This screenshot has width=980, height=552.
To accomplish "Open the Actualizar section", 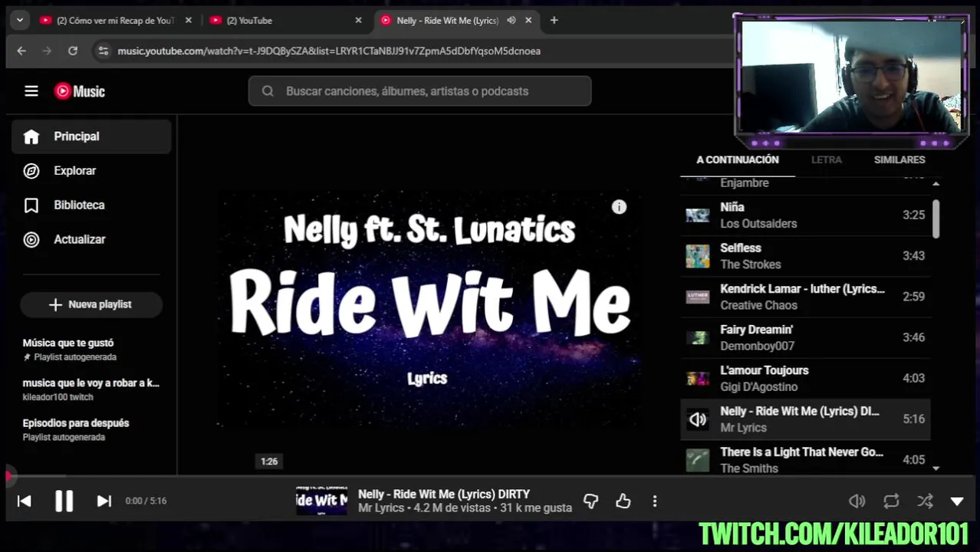I will pyautogui.click(x=91, y=240).
